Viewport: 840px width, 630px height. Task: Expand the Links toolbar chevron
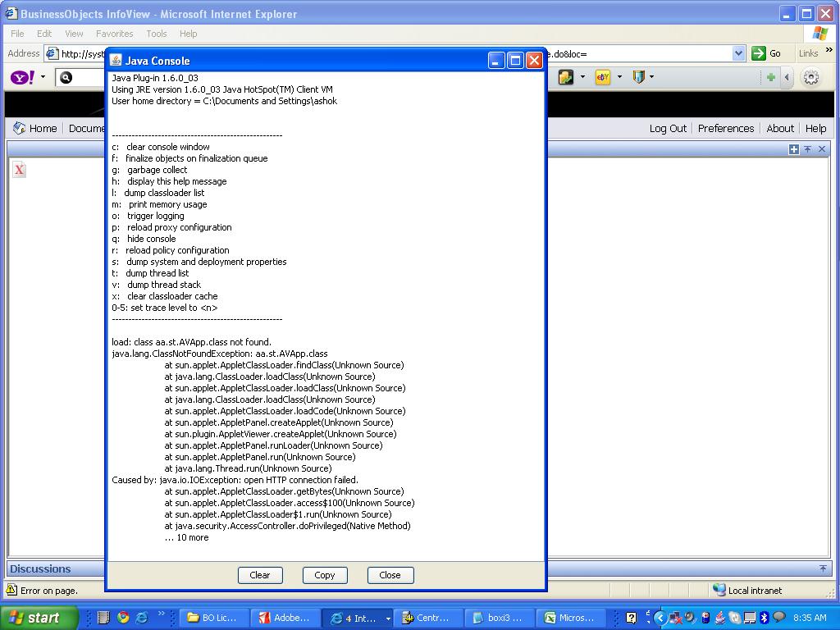(830, 51)
